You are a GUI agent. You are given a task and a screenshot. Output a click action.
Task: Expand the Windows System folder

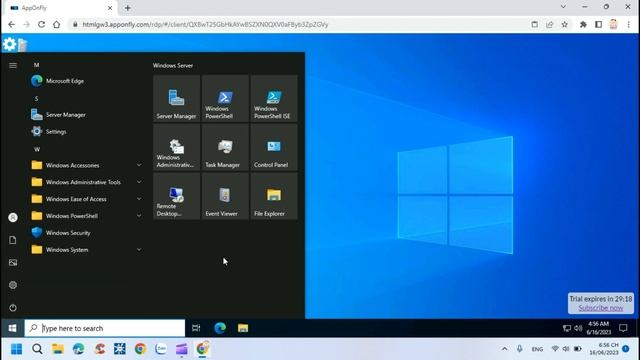[86, 249]
